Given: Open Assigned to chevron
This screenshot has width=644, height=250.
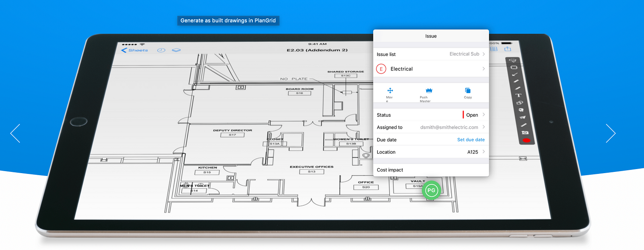Looking at the screenshot, I should (484, 127).
